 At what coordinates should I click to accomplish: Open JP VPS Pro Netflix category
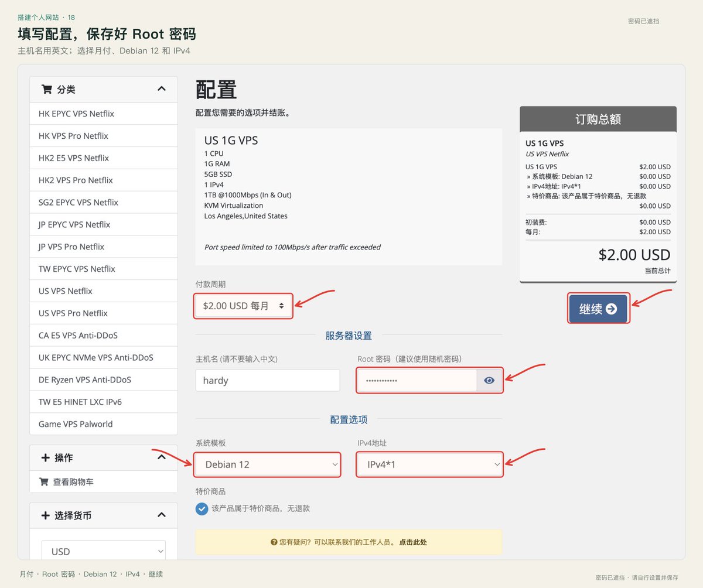[104, 247]
